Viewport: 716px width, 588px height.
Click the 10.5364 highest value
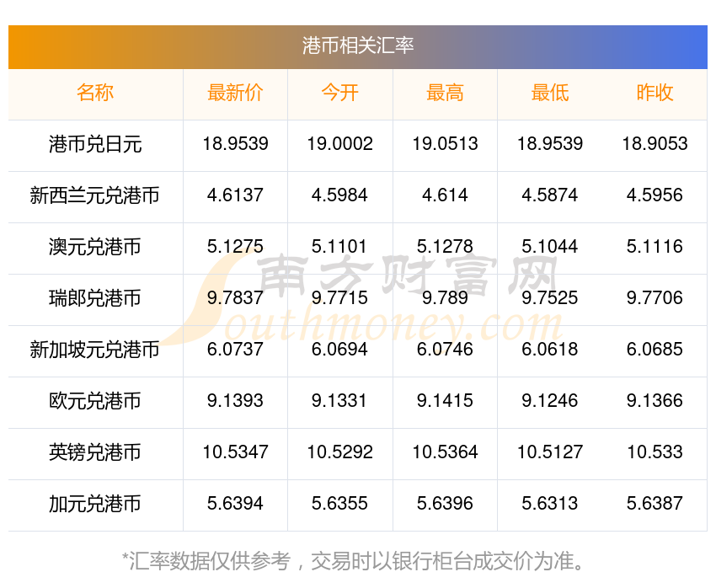click(445, 452)
